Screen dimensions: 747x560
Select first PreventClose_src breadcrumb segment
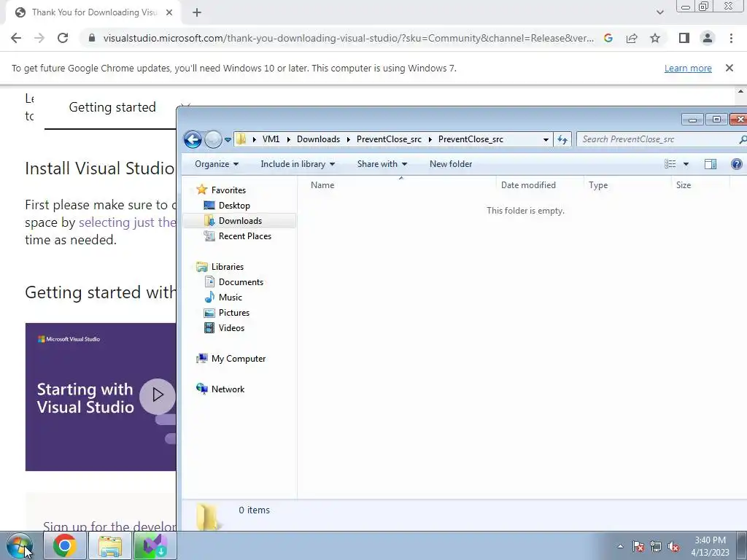click(x=389, y=139)
